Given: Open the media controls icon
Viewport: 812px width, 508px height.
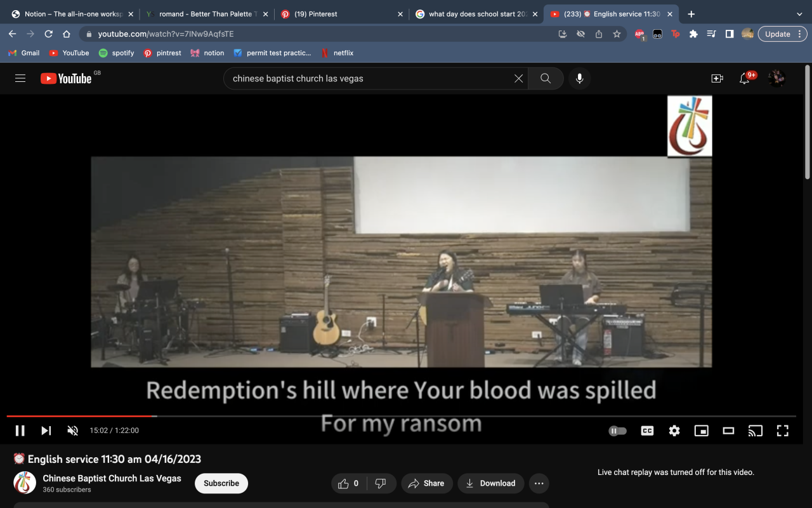Looking at the screenshot, I should pyautogui.click(x=711, y=34).
